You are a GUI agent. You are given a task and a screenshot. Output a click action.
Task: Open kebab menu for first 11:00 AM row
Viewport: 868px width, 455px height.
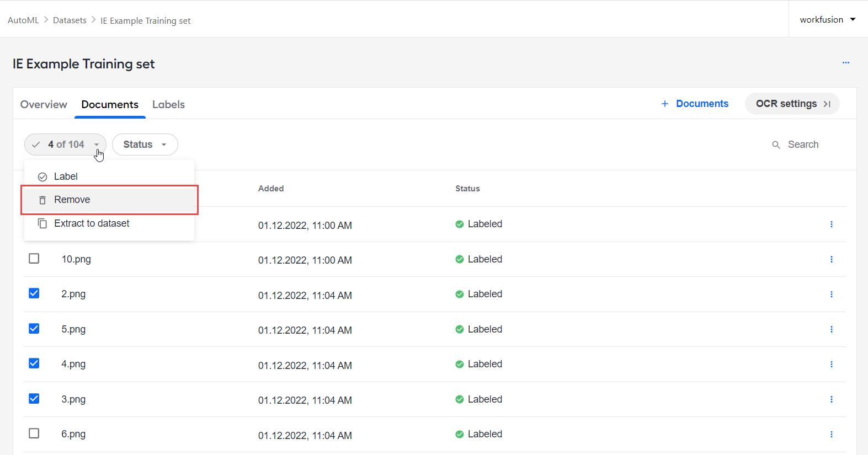pyautogui.click(x=831, y=224)
